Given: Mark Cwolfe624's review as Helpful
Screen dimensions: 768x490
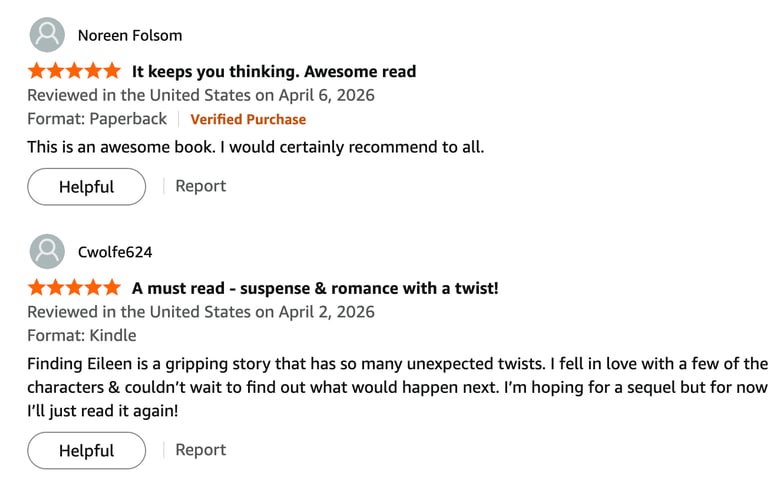Looking at the screenshot, I should pos(86,450).
